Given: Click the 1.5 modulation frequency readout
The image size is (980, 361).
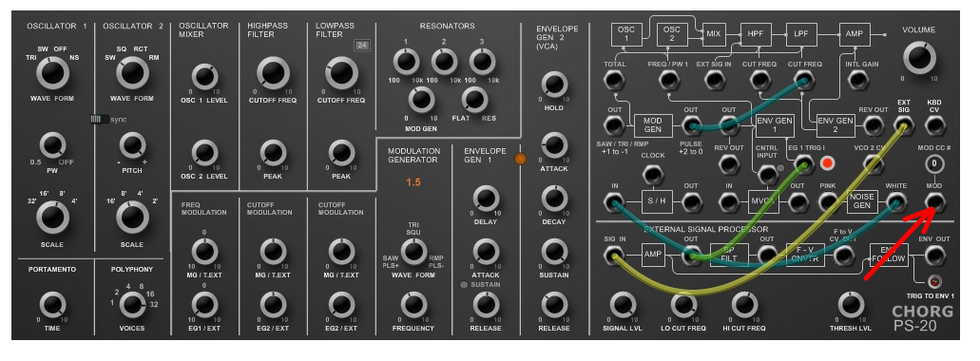Looking at the screenshot, I should coord(413,182).
